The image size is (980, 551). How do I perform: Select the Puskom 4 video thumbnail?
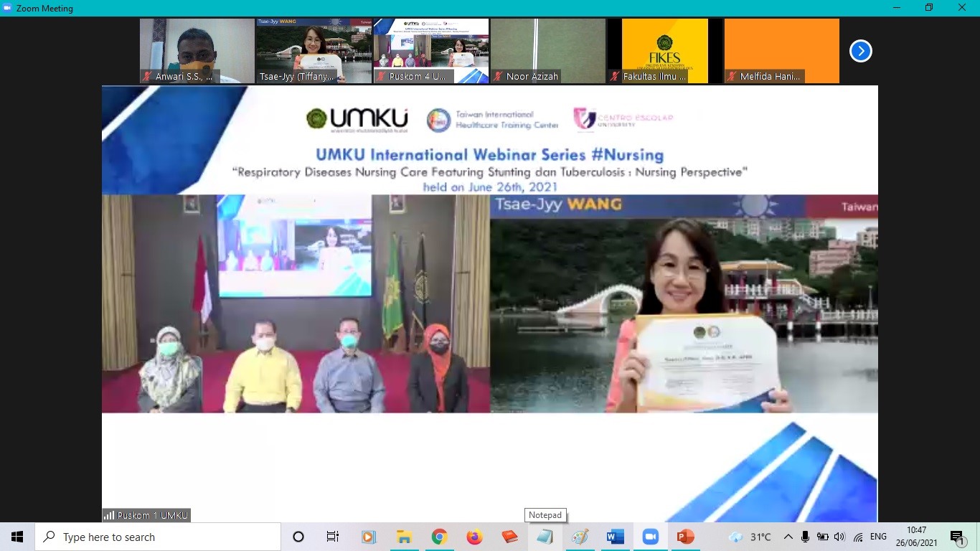[x=431, y=51]
